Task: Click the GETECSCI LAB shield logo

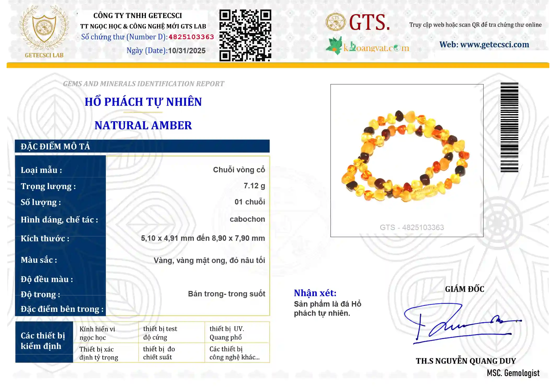Action: [44, 28]
